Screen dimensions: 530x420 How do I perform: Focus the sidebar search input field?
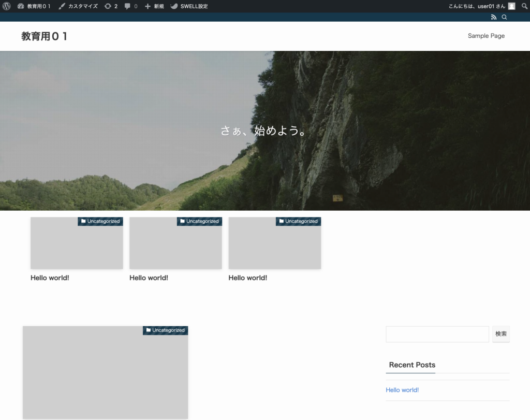click(437, 334)
